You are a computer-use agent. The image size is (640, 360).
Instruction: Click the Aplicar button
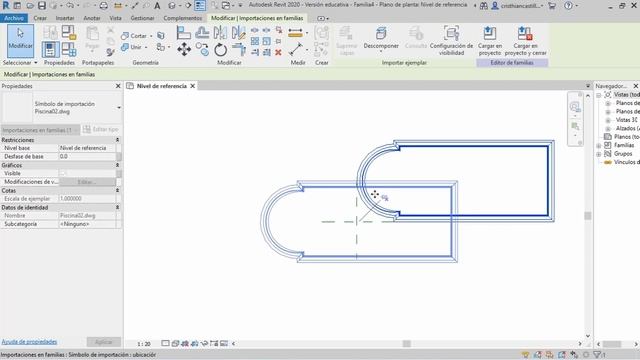point(104,342)
